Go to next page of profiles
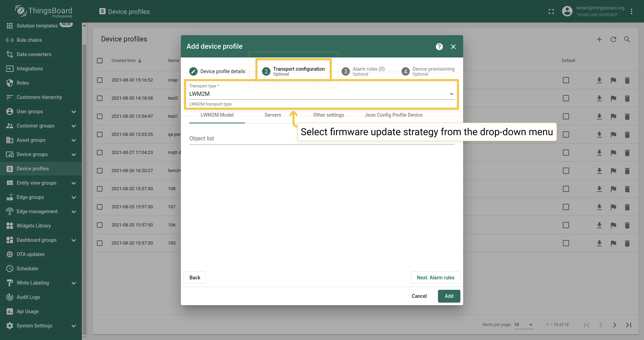Viewport: 644px width, 340px height. coord(615,325)
